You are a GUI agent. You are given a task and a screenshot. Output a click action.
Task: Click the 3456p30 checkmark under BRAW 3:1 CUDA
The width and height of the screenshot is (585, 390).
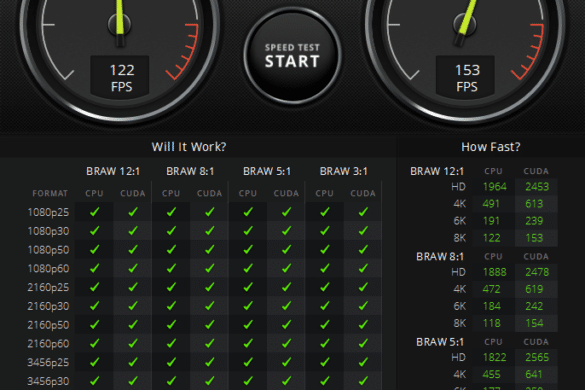[363, 381]
